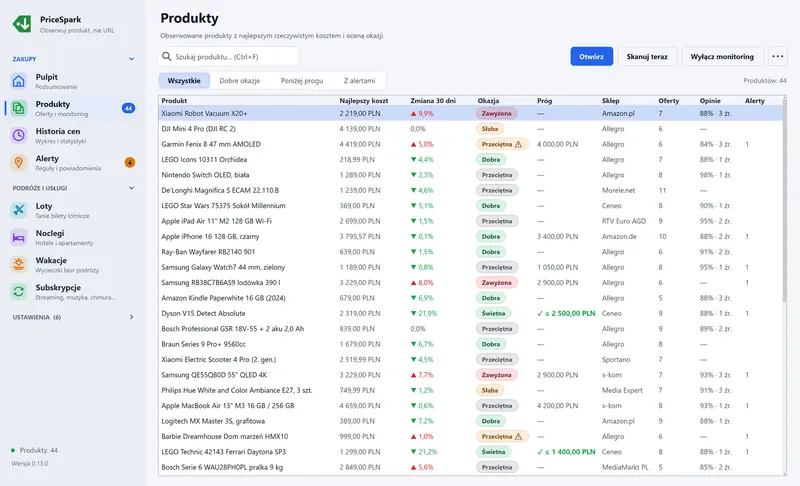
Task: Click Świetna badge on Dyson V15 row
Action: pos(493,313)
